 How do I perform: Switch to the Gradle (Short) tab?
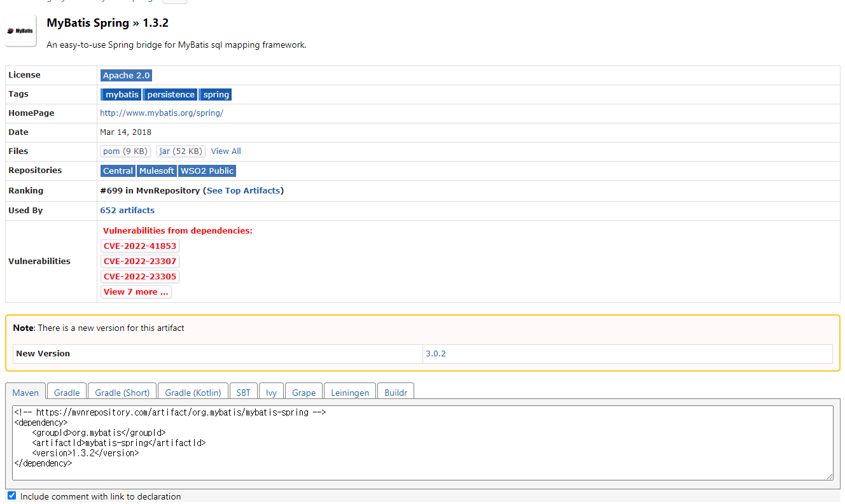(122, 392)
